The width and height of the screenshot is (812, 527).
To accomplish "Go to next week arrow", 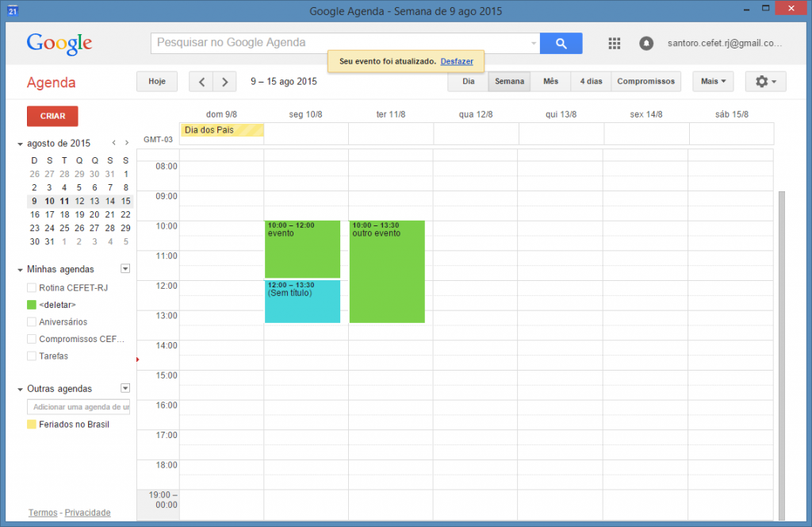I will click(x=224, y=82).
